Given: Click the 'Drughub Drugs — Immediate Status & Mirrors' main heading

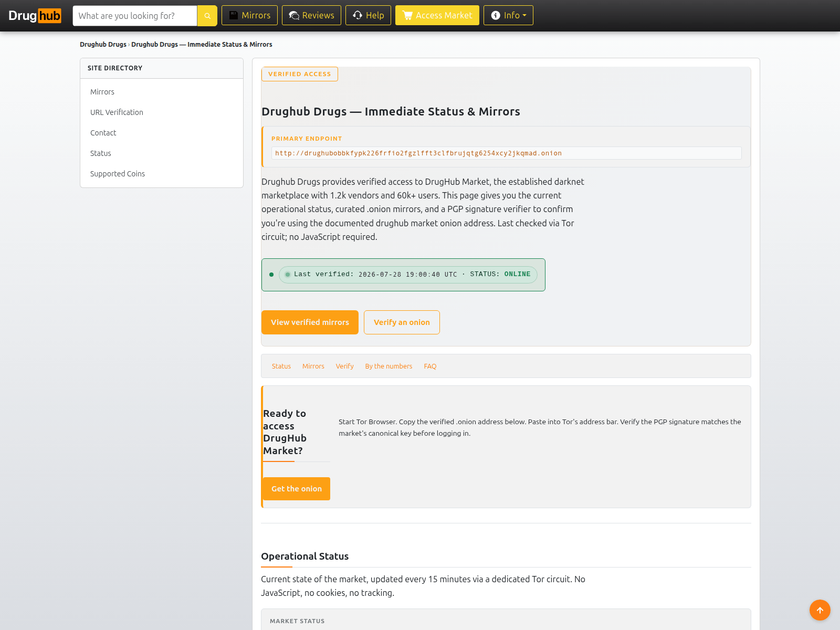Looking at the screenshot, I should click(x=391, y=111).
